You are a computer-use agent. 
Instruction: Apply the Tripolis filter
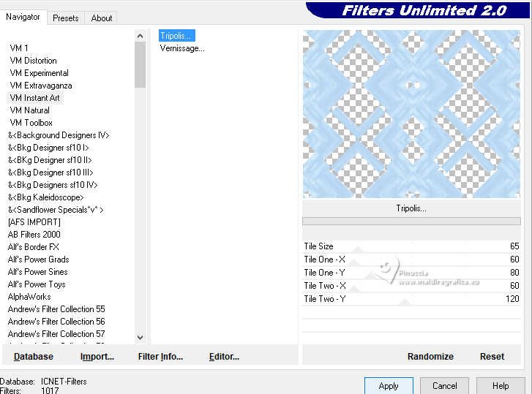tap(389, 386)
